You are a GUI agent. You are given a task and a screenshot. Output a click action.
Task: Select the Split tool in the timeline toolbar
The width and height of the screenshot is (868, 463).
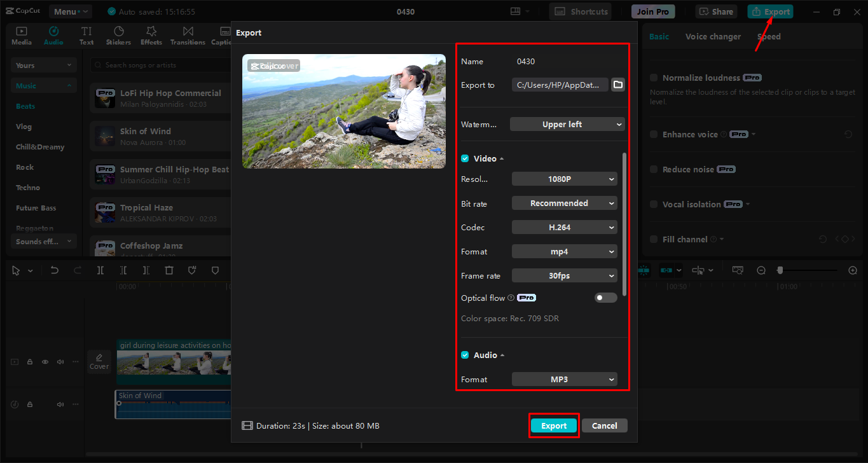point(100,270)
